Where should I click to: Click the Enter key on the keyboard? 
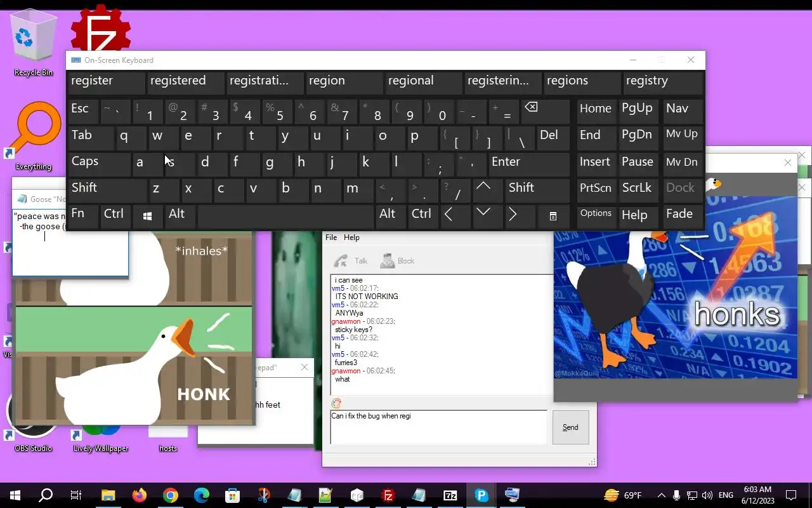coord(528,164)
